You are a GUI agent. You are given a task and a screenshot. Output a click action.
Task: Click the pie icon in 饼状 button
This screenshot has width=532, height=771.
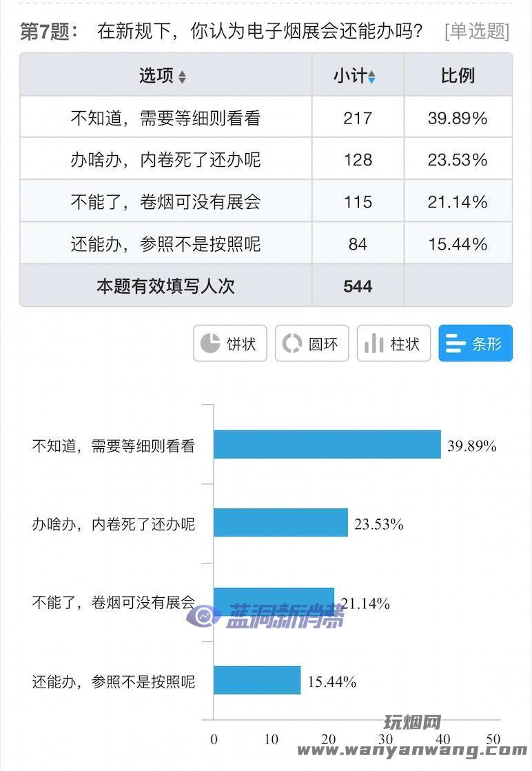coord(210,343)
